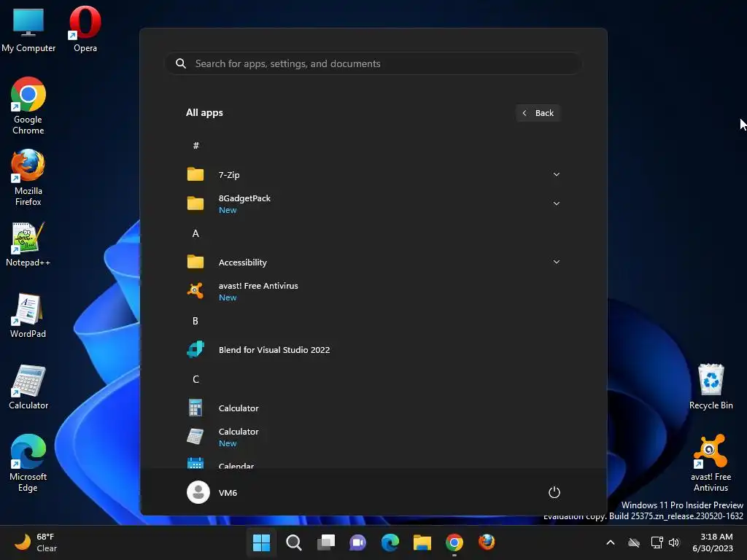The height and width of the screenshot is (560, 747).
Task: Open clock and date flyout
Action: 713,542
